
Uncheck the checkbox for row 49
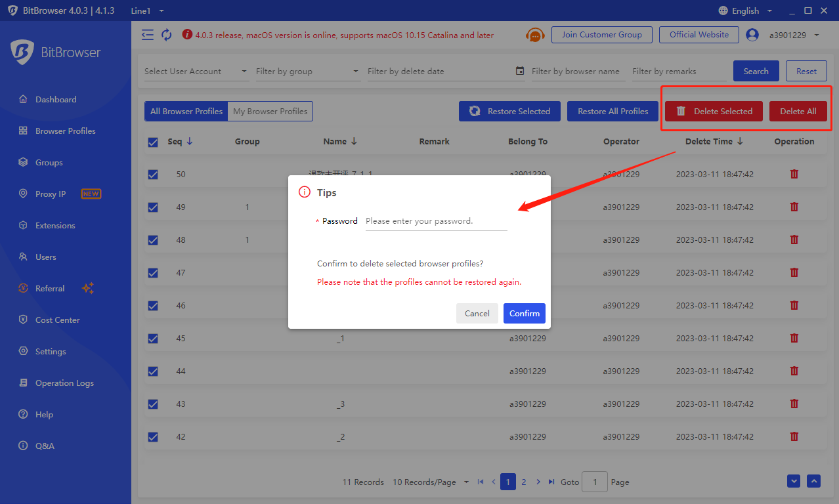point(153,207)
